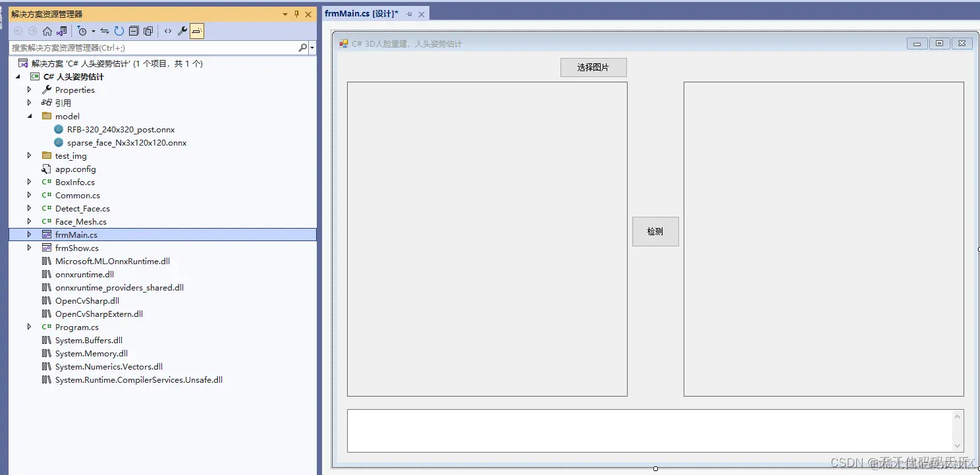Click the View Code angle-brackets icon

(x=168, y=31)
